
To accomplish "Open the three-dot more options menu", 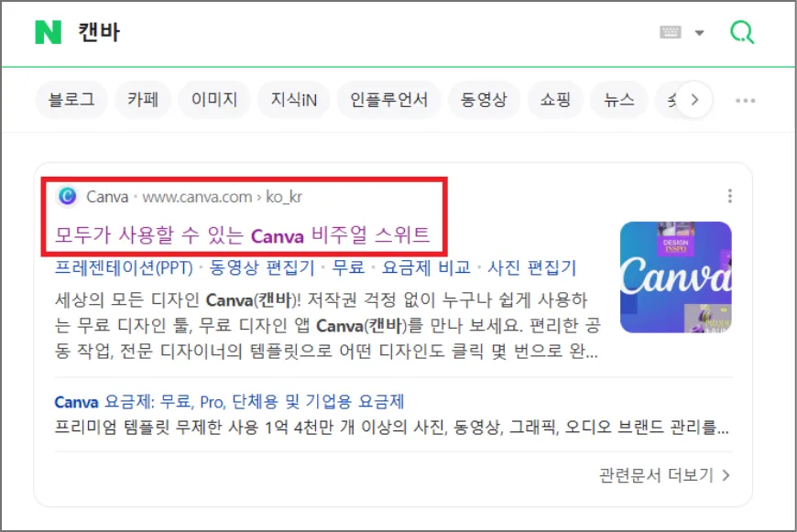I will pyautogui.click(x=745, y=101).
